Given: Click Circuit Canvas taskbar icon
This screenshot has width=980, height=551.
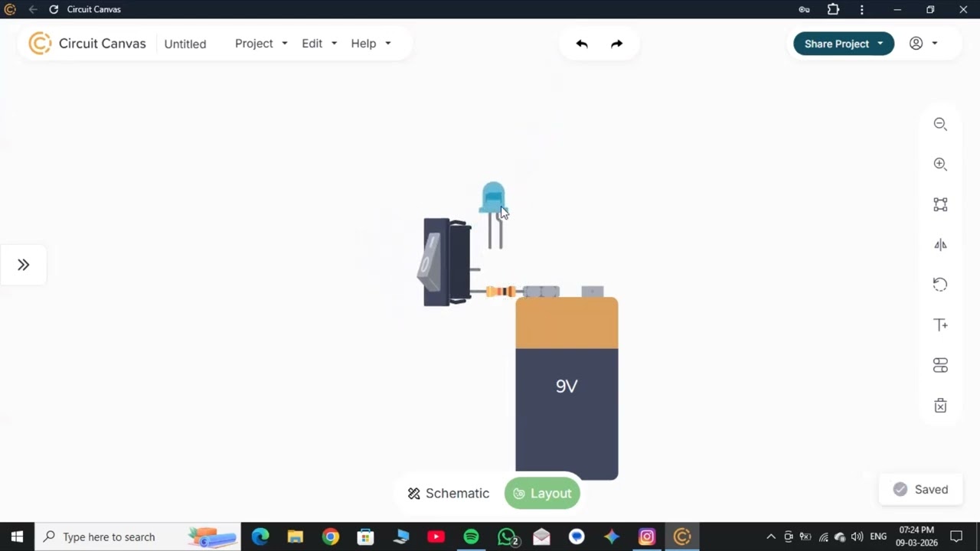Looking at the screenshot, I should pos(682,536).
